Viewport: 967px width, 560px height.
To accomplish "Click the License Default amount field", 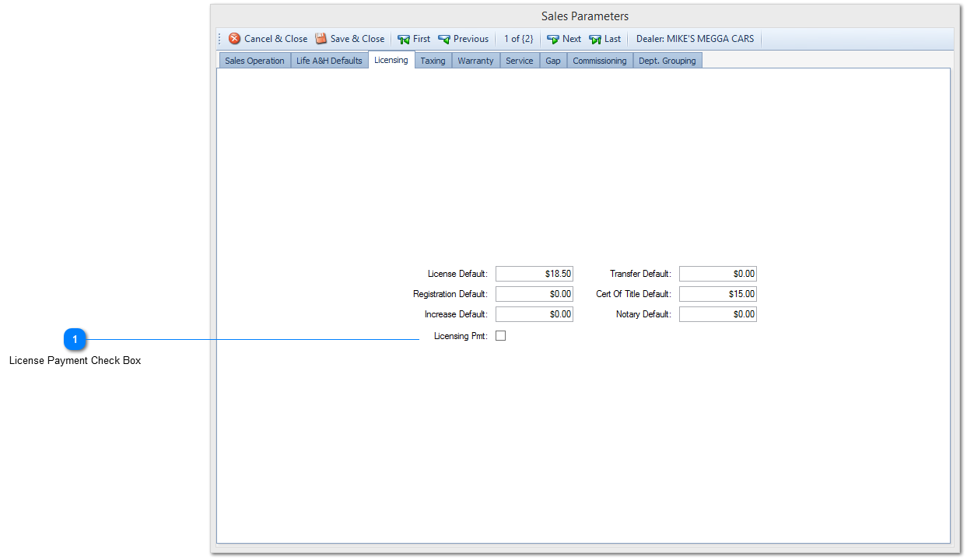I will click(534, 274).
